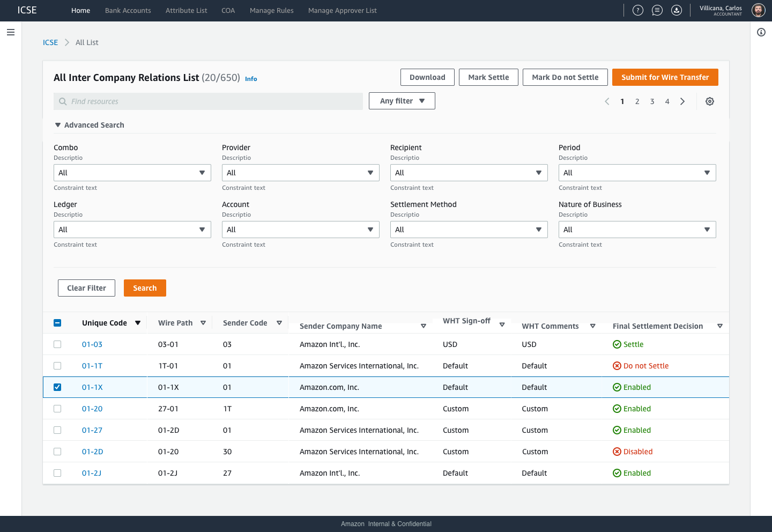Open the user profile avatar
The height and width of the screenshot is (532, 772).
point(758,10)
